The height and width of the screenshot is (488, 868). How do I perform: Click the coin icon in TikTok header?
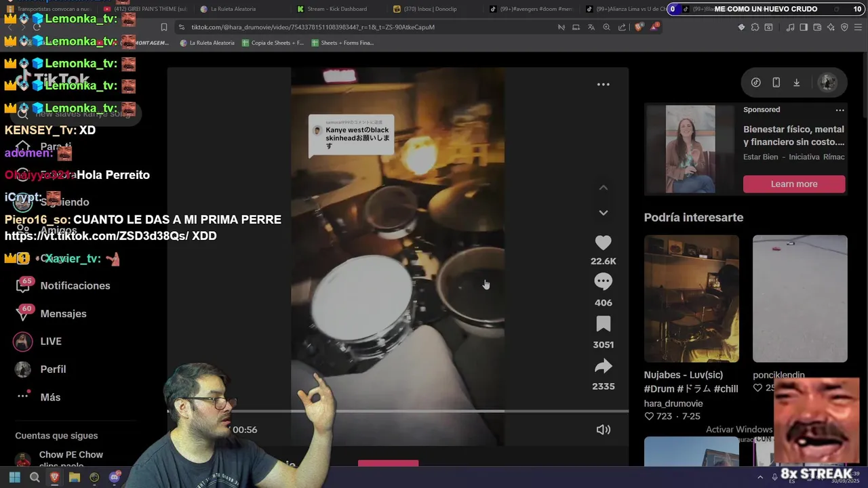755,83
